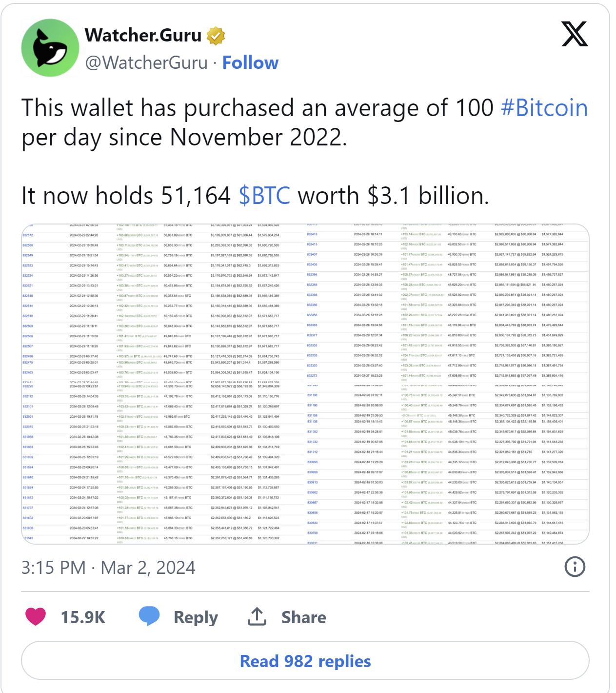The image size is (616, 693).
Task: View the right transaction table image
Action: point(448,384)
